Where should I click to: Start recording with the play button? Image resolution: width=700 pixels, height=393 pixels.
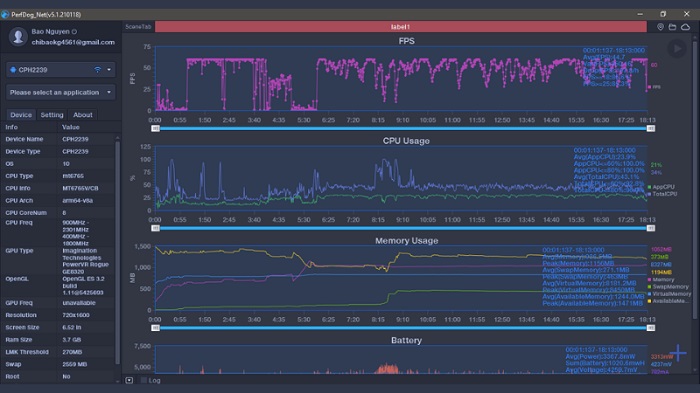(677, 48)
